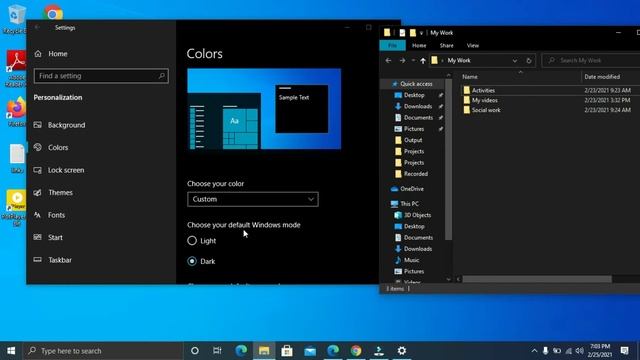Select Light Windows mode radio button
The width and height of the screenshot is (640, 360).
point(192,241)
